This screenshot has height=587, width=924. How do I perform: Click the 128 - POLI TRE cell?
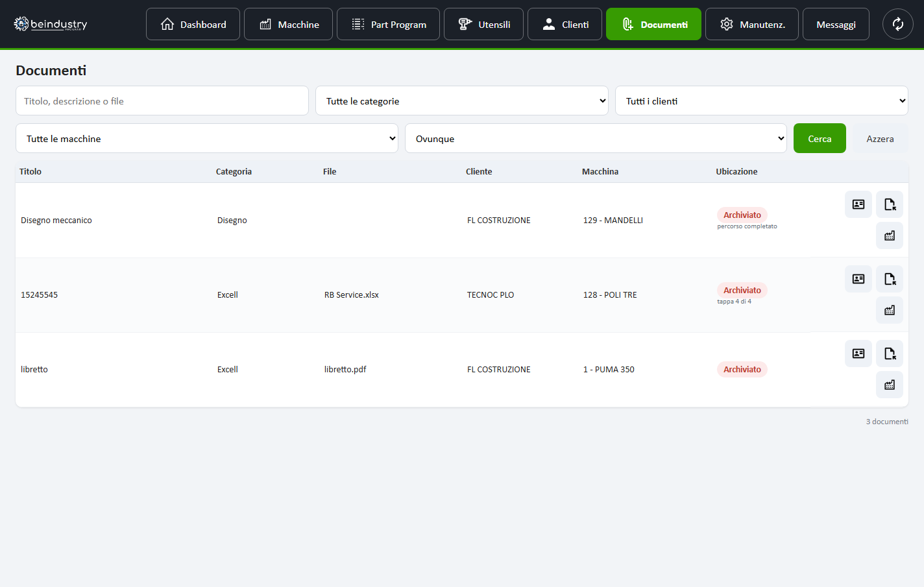coord(610,294)
